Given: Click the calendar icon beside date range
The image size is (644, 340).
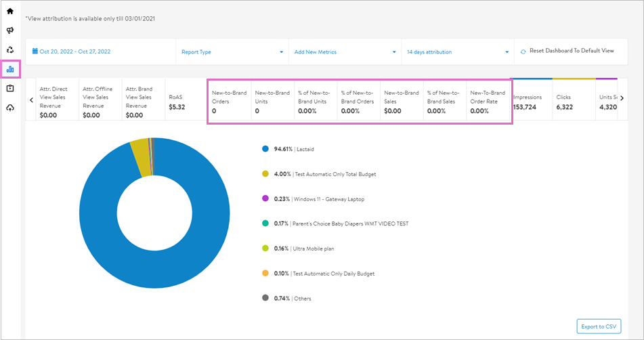Looking at the screenshot, I should tap(35, 51).
